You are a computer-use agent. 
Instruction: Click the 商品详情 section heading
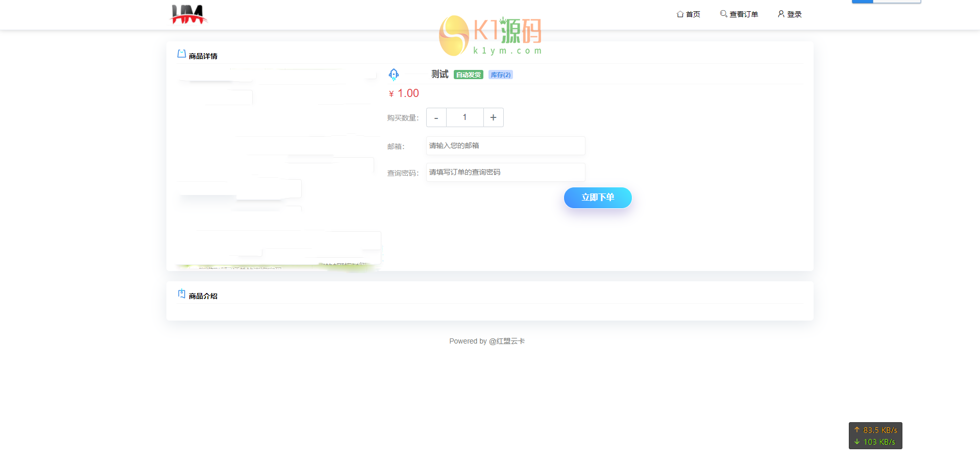[x=203, y=56]
